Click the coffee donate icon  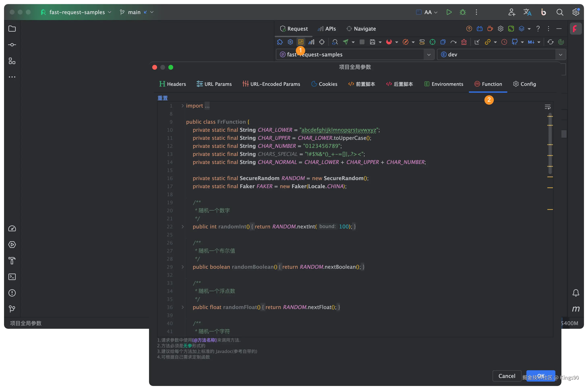(490, 29)
